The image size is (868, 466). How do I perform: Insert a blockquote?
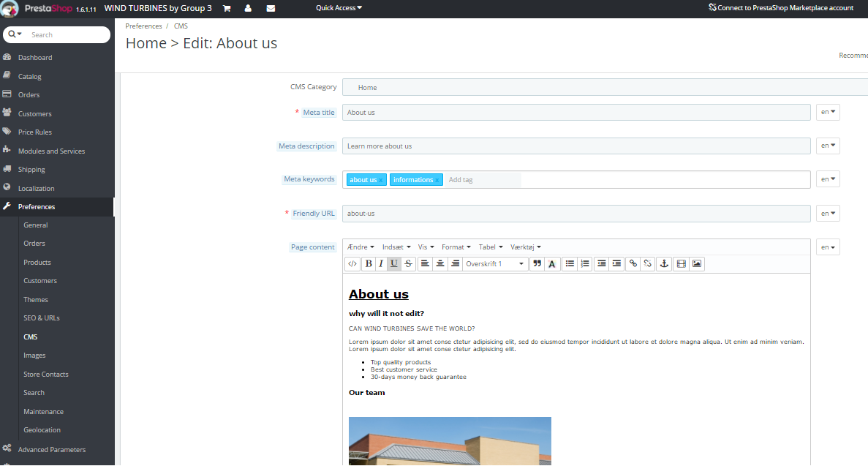tap(537, 264)
